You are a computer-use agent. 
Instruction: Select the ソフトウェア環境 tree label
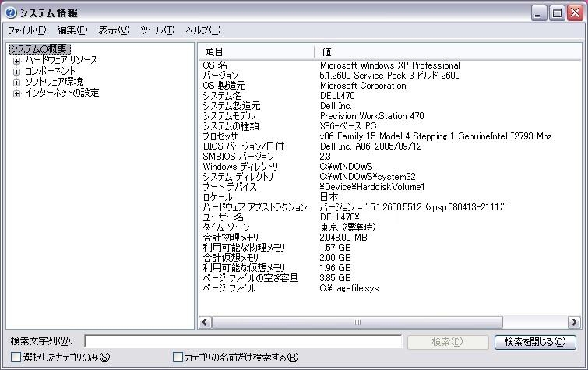pyautogui.click(x=54, y=82)
